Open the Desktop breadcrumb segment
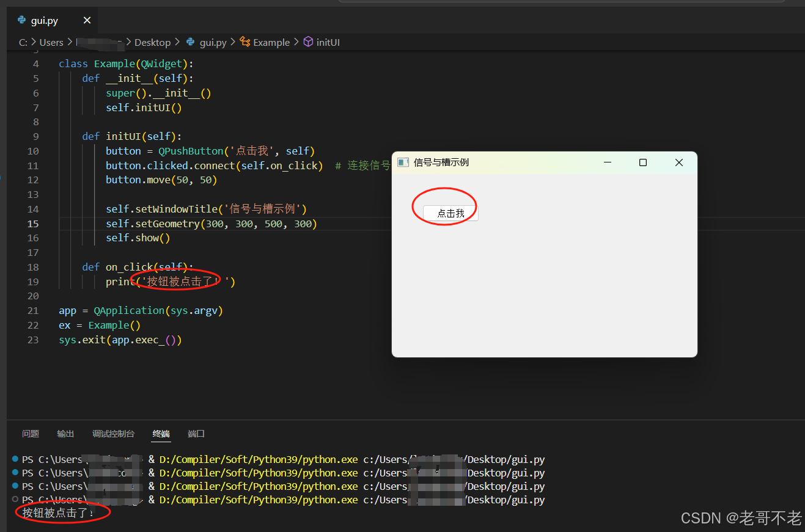805x532 pixels. (152, 42)
